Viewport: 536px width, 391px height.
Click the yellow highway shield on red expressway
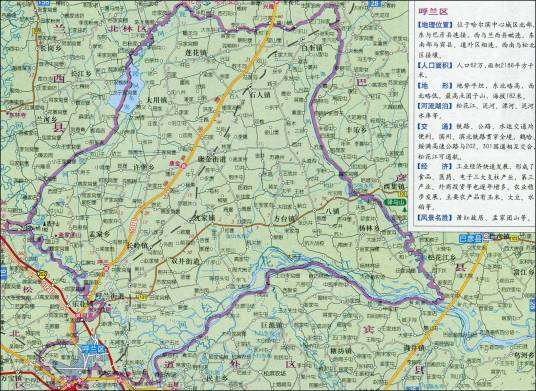[x=43, y=273]
